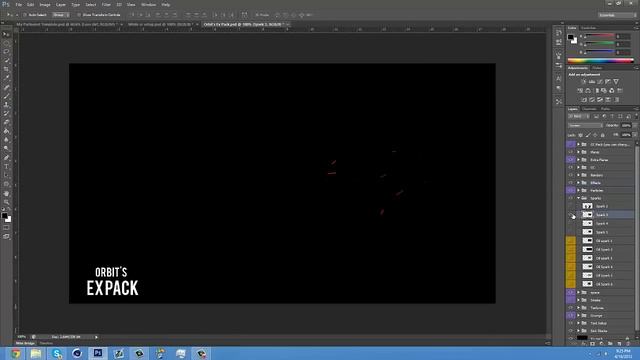Select the Crop tool
This screenshot has width=640, height=360.
[6, 69]
